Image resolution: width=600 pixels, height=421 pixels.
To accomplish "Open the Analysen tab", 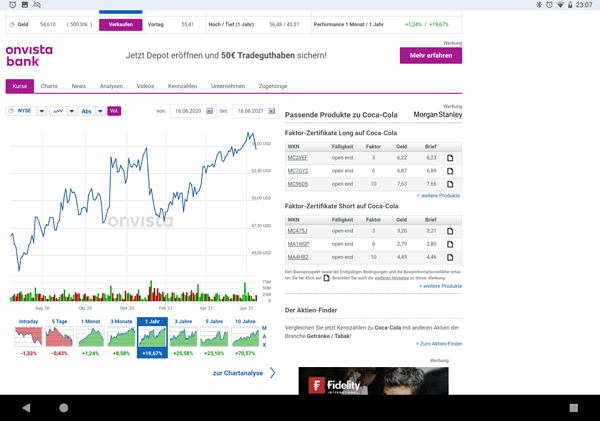I will pyautogui.click(x=111, y=86).
